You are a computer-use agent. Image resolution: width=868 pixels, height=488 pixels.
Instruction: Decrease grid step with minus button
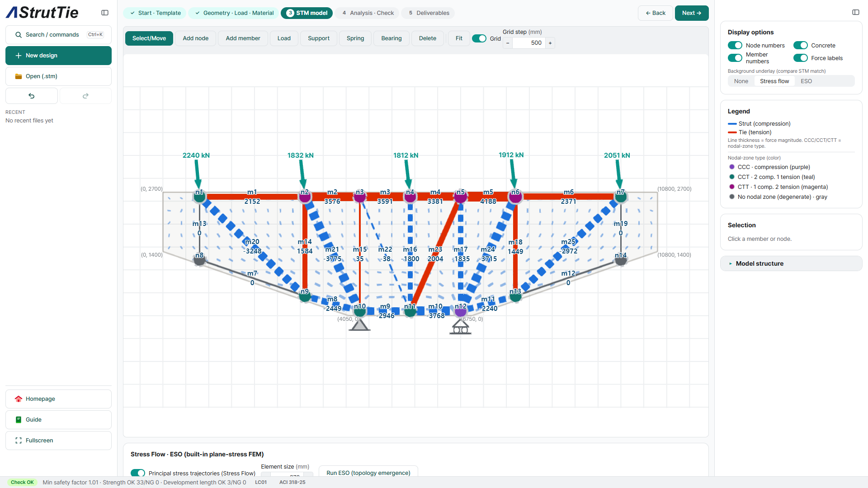click(508, 43)
